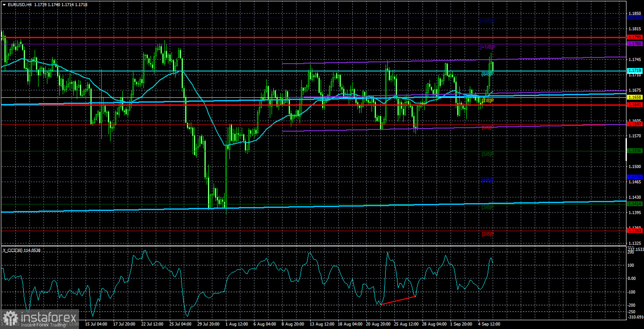Select the [5/8]P Murrey level label
Viewport: 644px width, 329px height.
[x=488, y=154]
